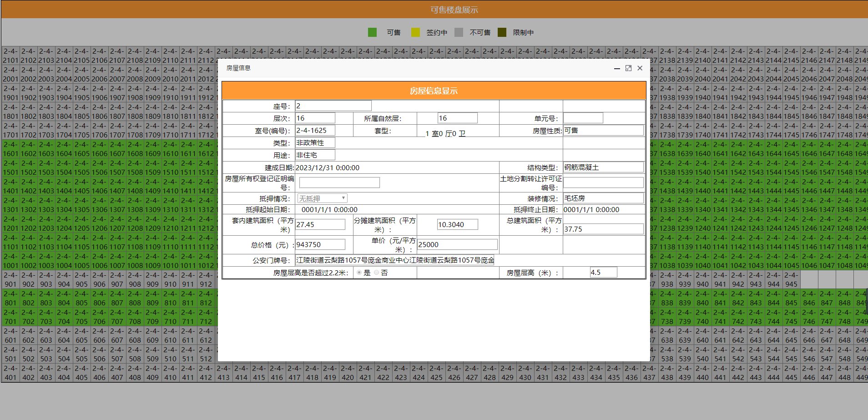This screenshot has width=868, height=420.
Task: Click the yellow 签约中 legend swatch
Action: (415, 32)
